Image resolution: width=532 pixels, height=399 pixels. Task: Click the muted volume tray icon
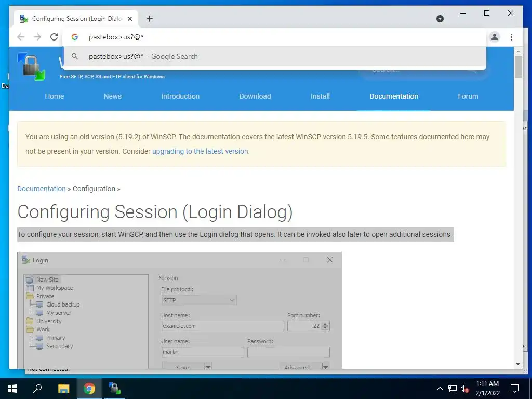[x=465, y=389]
